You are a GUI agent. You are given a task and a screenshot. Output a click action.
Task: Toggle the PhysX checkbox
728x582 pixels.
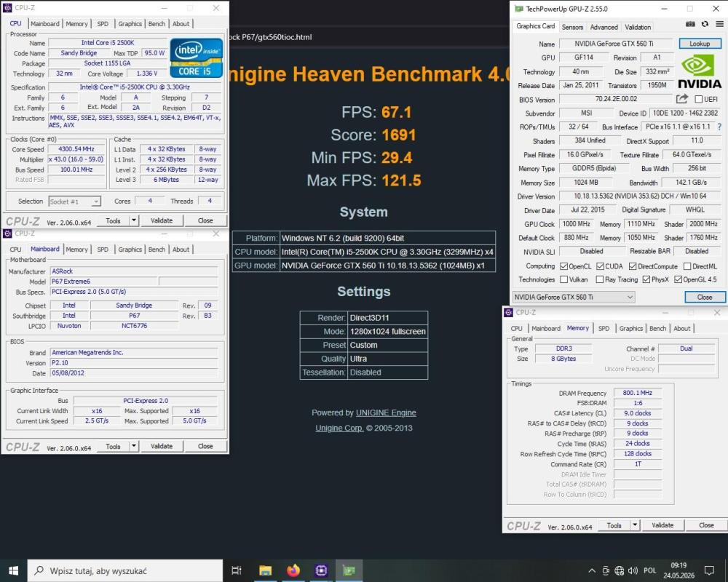coord(646,279)
